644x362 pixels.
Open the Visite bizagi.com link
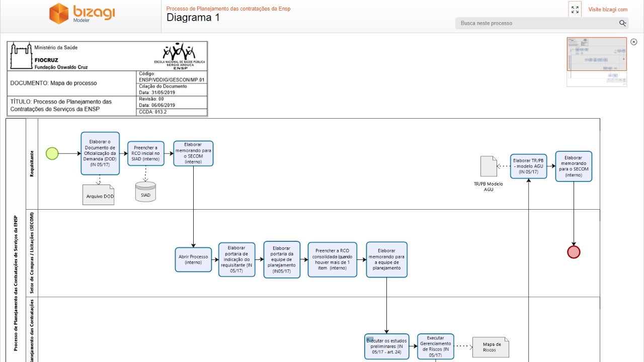click(x=608, y=10)
